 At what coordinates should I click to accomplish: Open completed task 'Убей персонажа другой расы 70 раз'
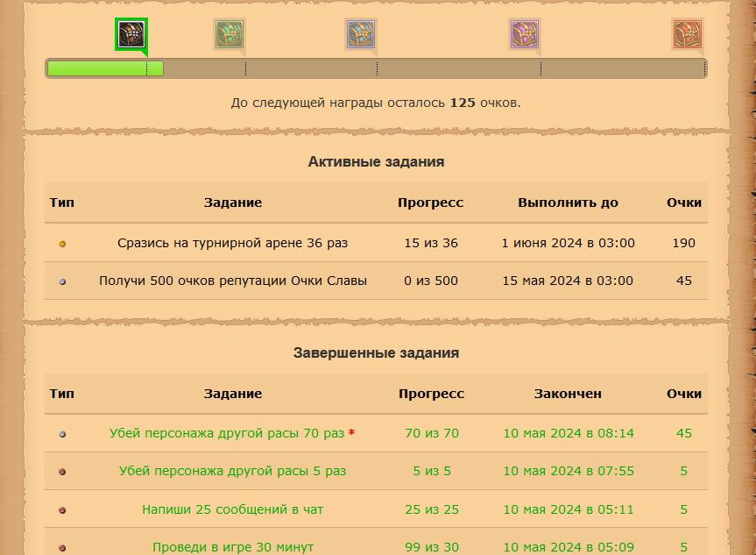pos(227,433)
